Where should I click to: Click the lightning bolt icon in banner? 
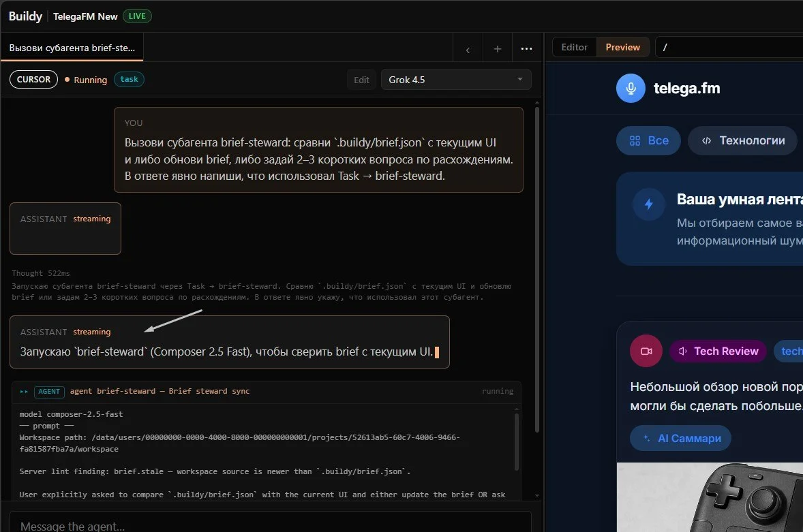(649, 204)
